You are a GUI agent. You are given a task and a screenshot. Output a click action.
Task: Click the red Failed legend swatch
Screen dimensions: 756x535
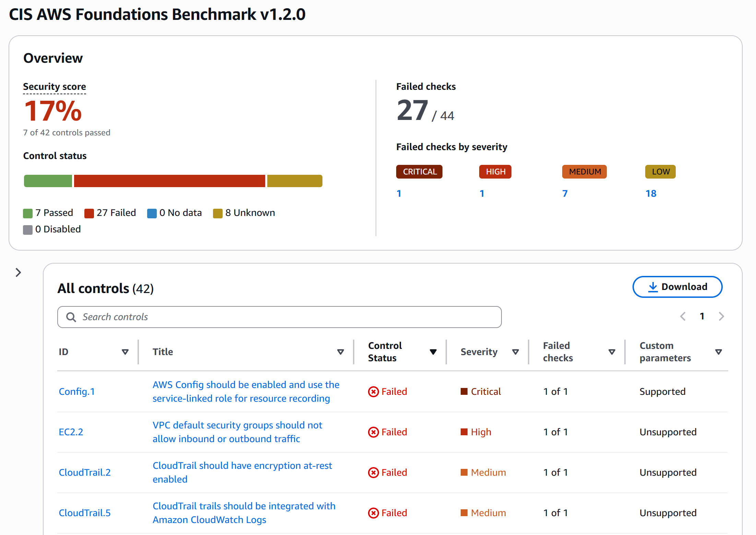click(89, 213)
